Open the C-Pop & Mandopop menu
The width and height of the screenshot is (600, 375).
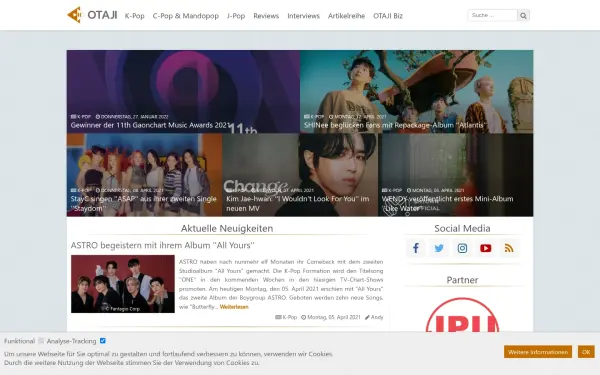coord(186,16)
